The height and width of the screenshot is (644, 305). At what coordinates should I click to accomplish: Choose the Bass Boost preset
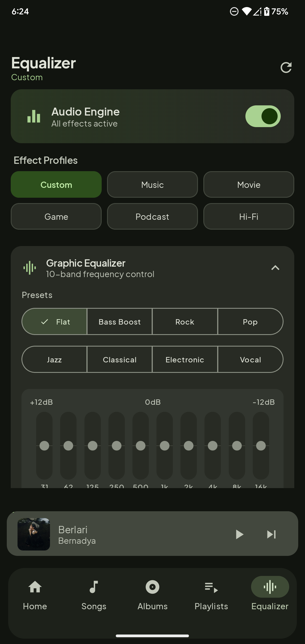pyautogui.click(x=120, y=321)
